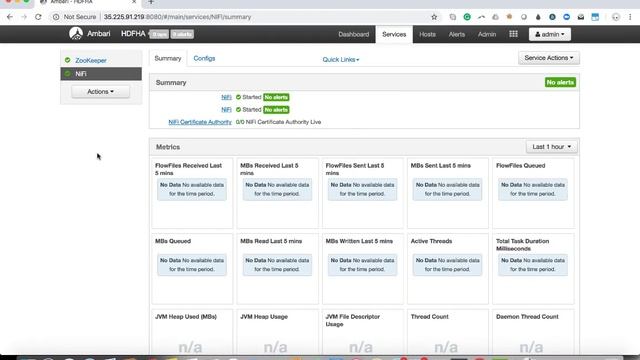The image size is (640, 360).
Task: Click the browser address bar URL
Action: tap(177, 17)
